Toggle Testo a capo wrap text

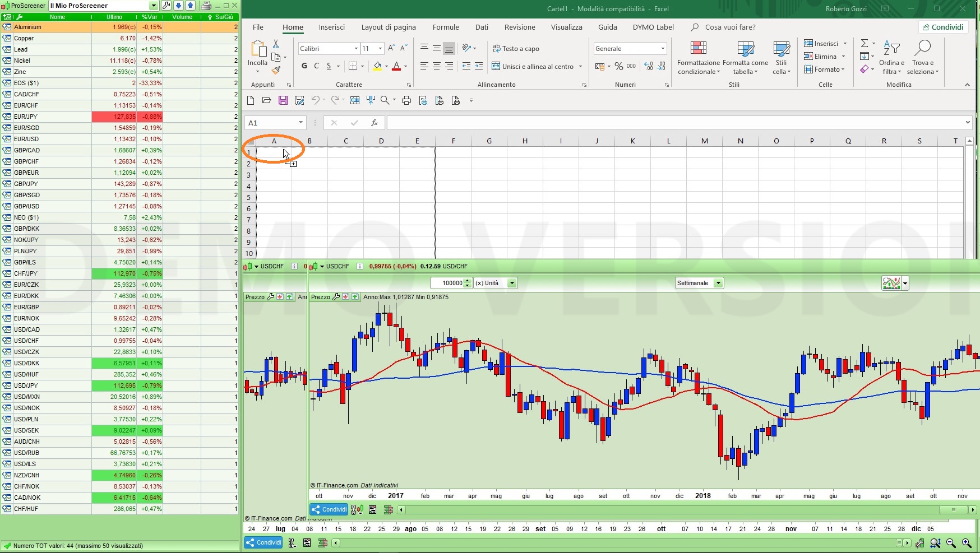(516, 49)
